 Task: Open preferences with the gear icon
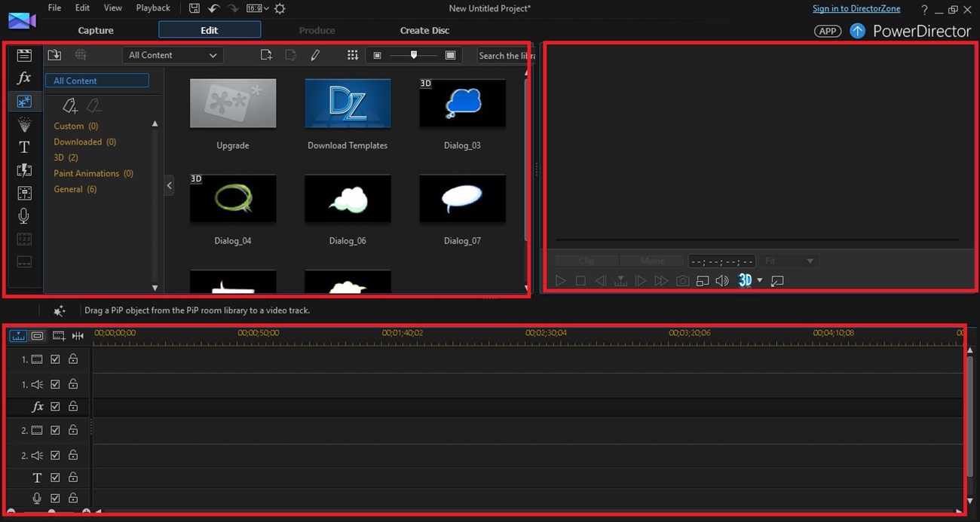280,8
